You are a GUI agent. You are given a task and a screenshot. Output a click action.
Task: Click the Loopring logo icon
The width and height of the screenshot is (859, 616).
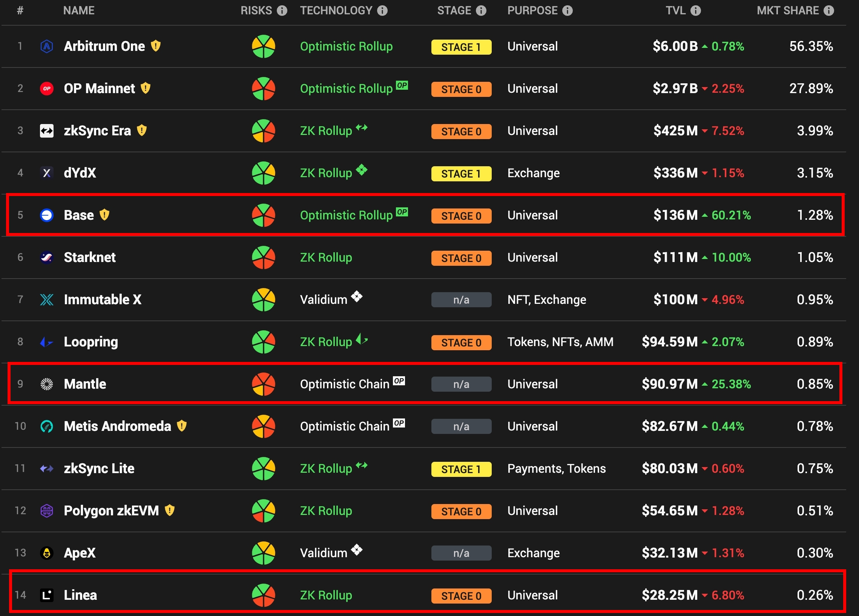click(47, 342)
